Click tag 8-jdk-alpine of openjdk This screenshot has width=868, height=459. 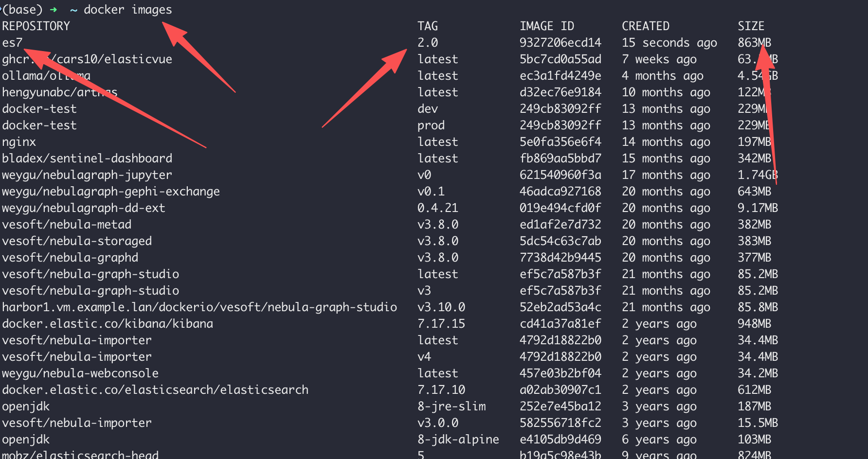[458, 440]
